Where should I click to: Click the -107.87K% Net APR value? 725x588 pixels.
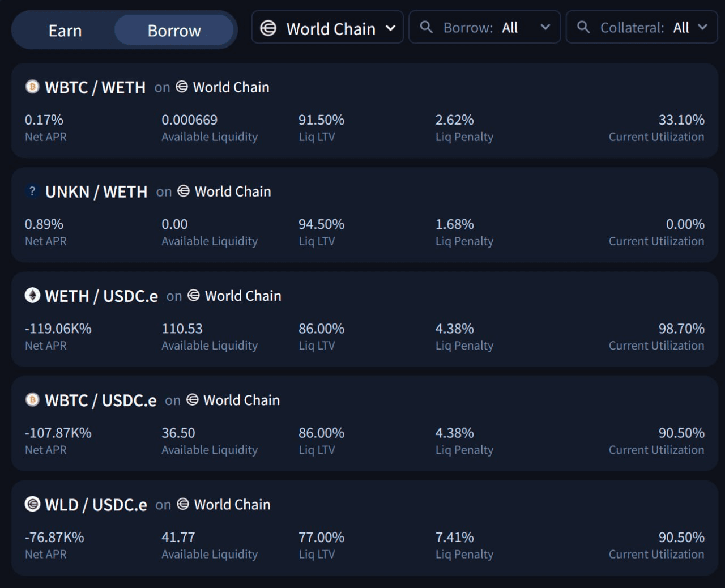pos(58,433)
